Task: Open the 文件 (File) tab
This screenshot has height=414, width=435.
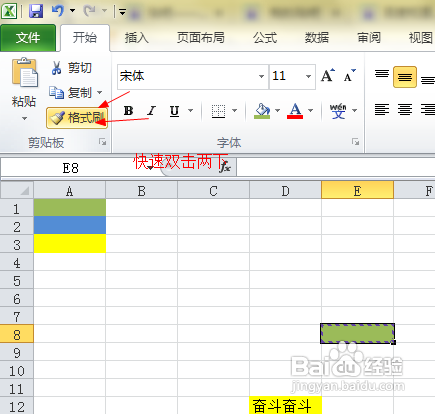Action: [x=28, y=38]
